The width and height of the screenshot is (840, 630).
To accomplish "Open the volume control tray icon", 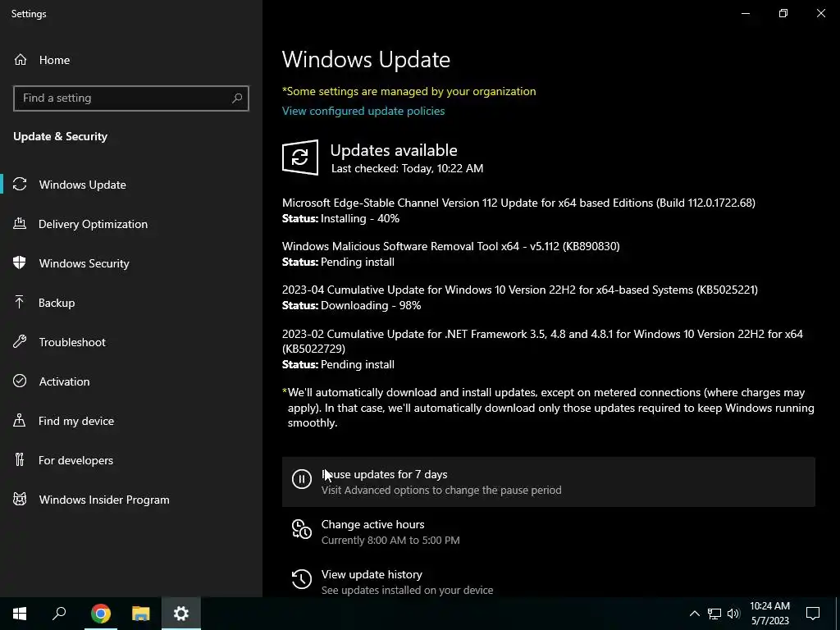I will [733, 614].
